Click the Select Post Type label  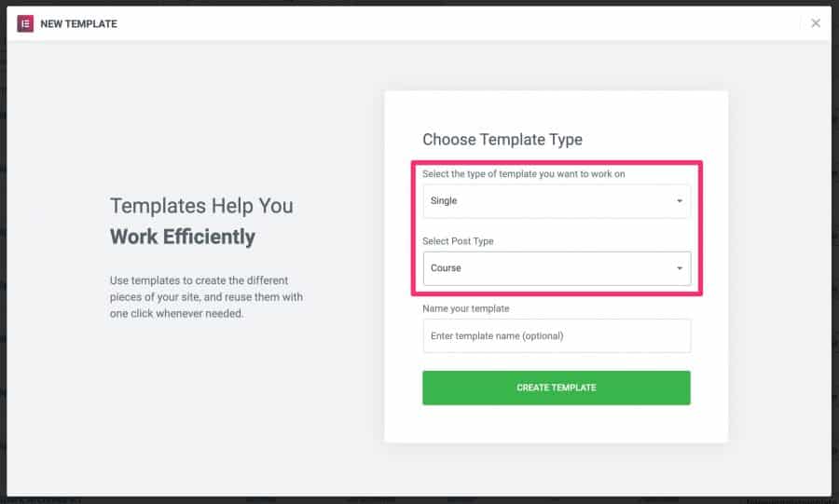click(x=458, y=241)
